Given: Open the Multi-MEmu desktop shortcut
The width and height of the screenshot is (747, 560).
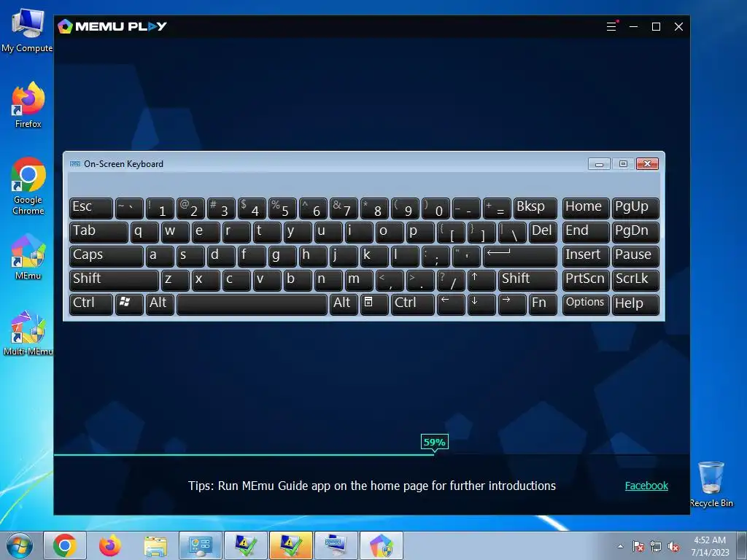Looking at the screenshot, I should (28, 333).
